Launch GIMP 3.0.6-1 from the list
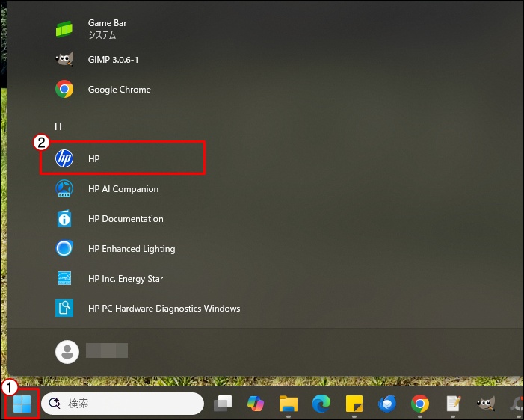 tap(113, 59)
